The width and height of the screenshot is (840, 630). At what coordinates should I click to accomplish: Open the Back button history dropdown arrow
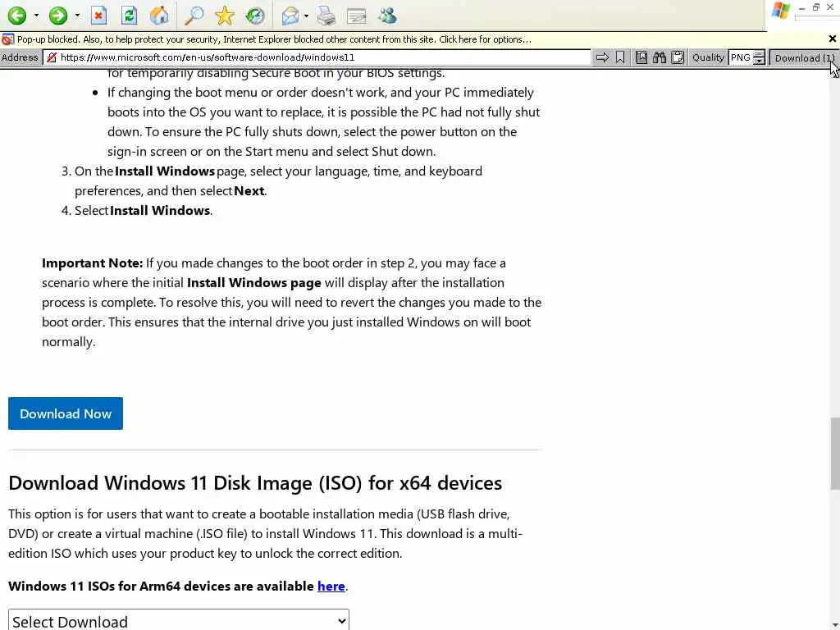[36, 15]
